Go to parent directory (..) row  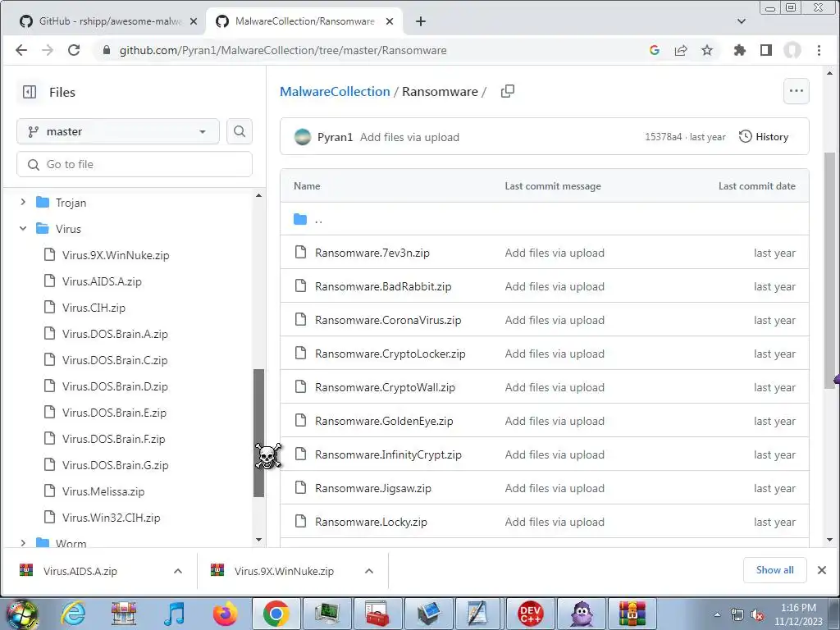tap(545, 219)
